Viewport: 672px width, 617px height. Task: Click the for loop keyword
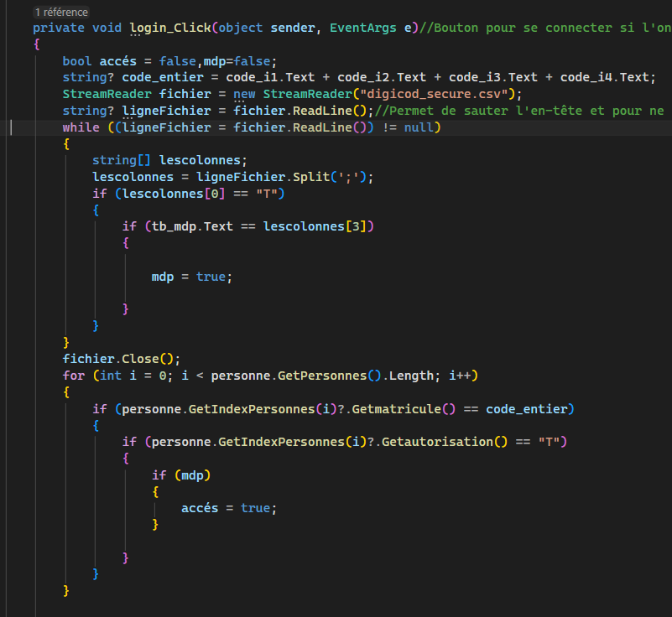coord(72,376)
